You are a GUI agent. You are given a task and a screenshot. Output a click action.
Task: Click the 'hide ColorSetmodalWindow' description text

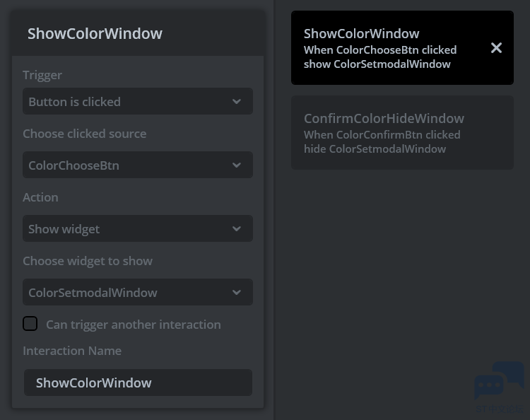click(375, 149)
